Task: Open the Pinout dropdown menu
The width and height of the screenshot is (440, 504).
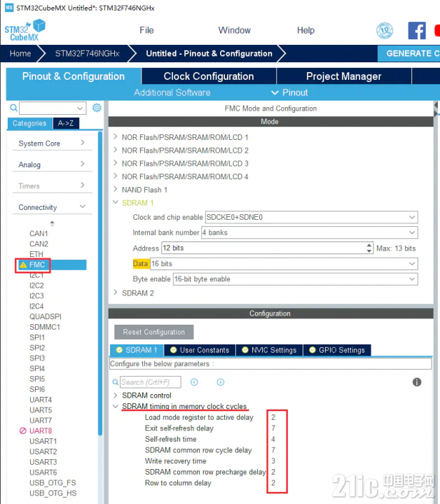Action: click(289, 92)
